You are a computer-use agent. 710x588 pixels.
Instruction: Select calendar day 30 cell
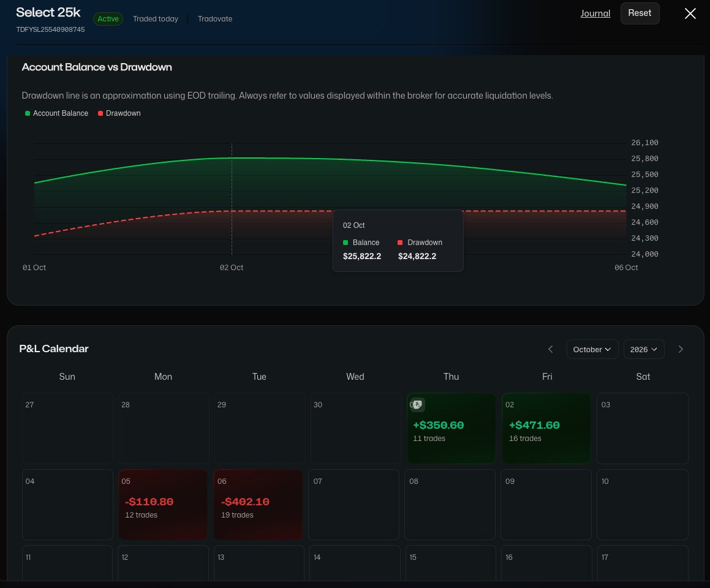[355, 428]
